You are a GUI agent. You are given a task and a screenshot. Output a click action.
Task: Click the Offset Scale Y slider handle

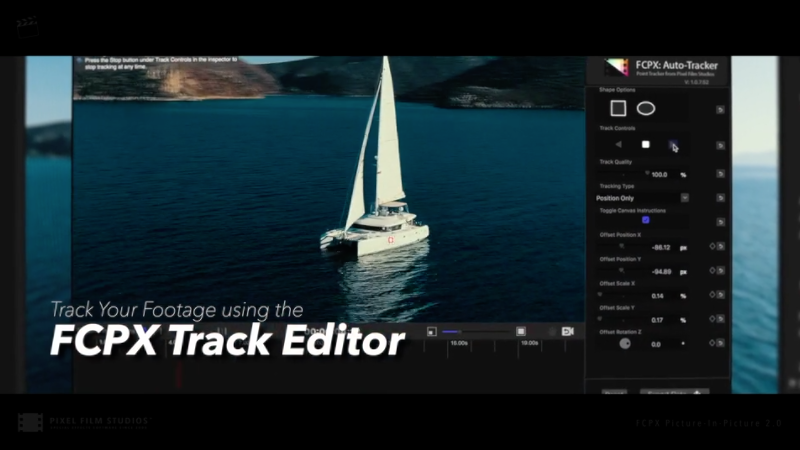pyautogui.click(x=600, y=319)
